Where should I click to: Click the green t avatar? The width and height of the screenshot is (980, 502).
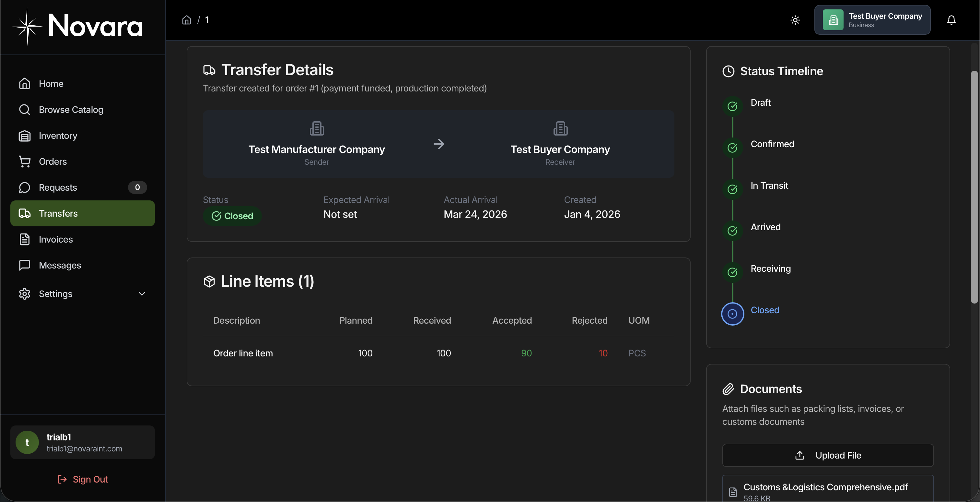pyautogui.click(x=27, y=442)
